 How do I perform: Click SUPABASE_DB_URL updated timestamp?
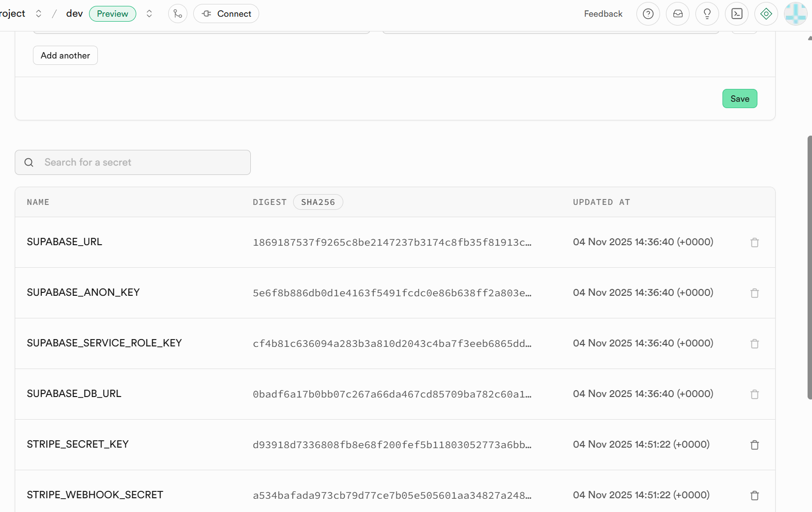[x=643, y=394]
